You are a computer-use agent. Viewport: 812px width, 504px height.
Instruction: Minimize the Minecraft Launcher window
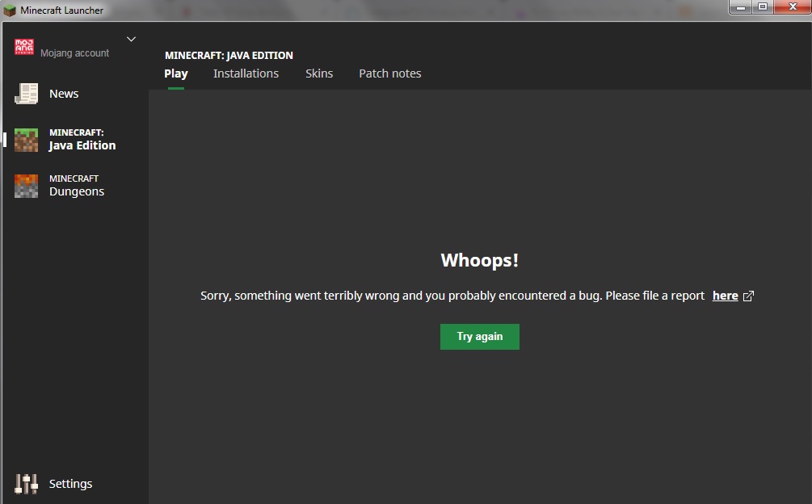point(741,7)
